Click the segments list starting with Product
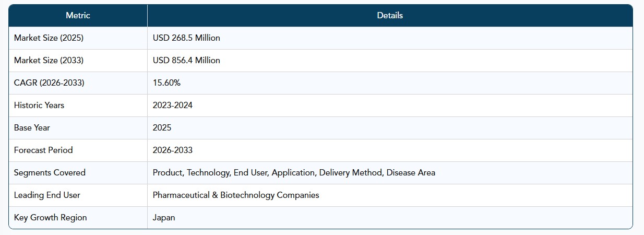Screen dimensions: 644x235 (x=294, y=173)
